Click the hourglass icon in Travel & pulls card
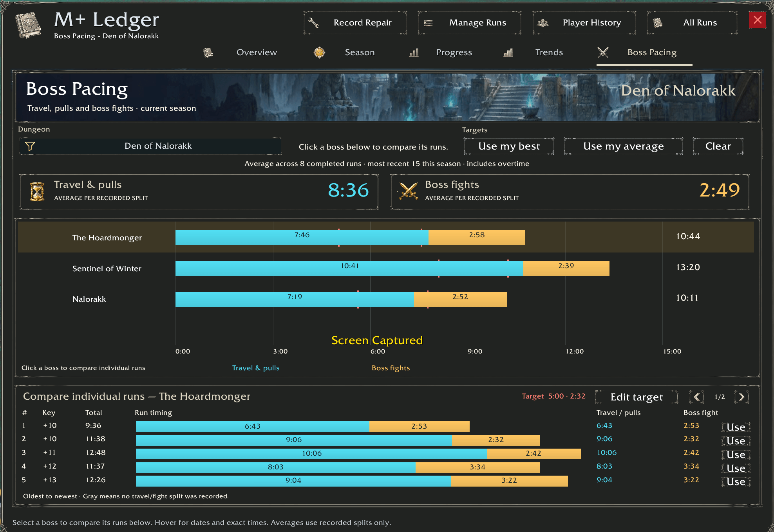This screenshot has width=774, height=532. pyautogui.click(x=37, y=192)
